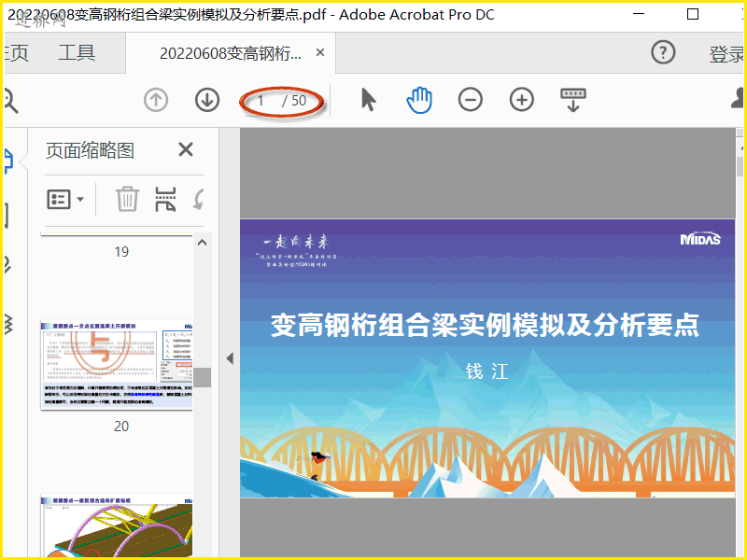
Task: Switch to the 主页 home tab
Action: tap(16, 53)
